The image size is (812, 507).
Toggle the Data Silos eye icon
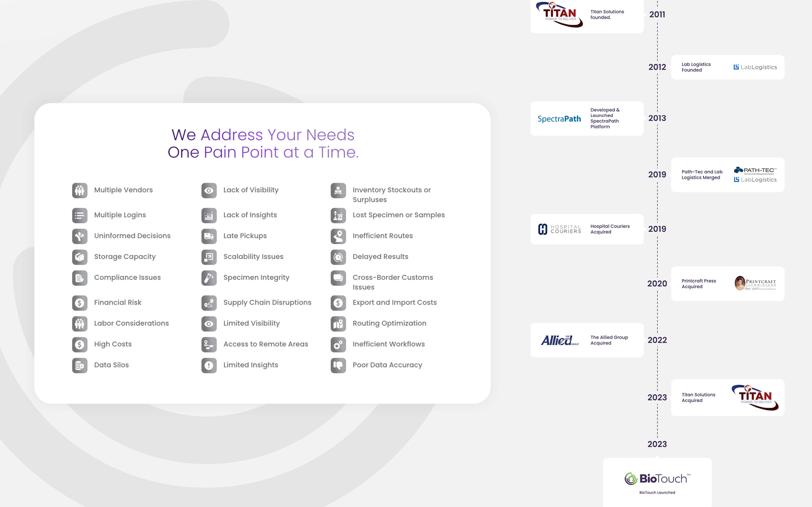pos(80,364)
